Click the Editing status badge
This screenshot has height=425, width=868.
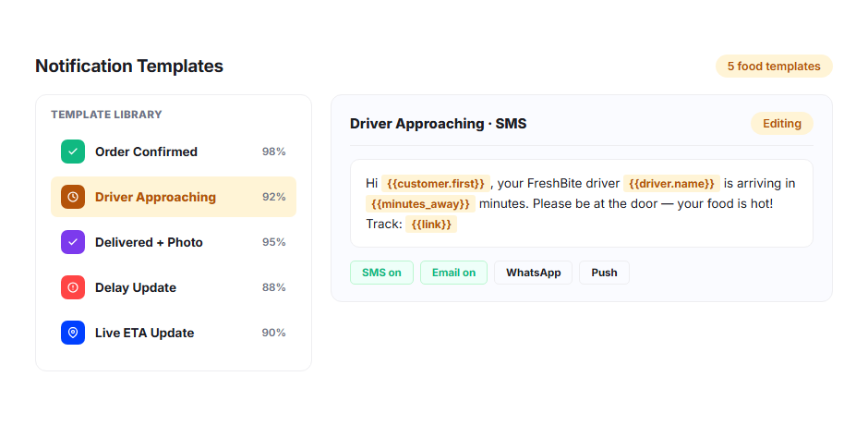click(x=781, y=124)
